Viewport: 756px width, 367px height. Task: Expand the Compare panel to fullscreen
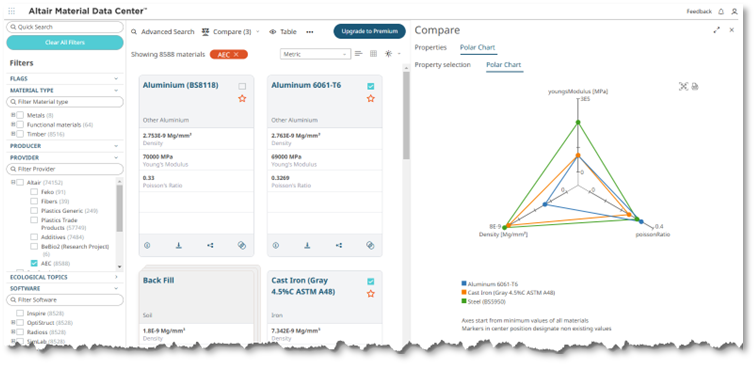point(716,30)
